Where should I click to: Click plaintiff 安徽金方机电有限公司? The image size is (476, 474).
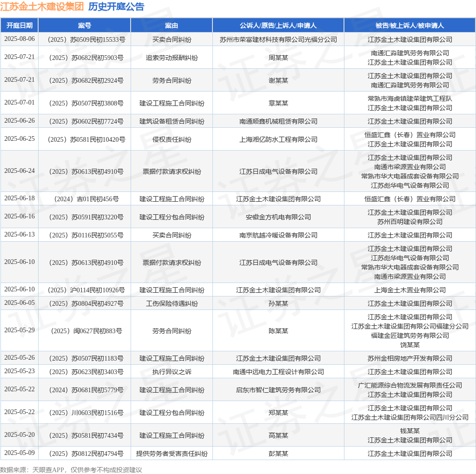tap(278, 217)
